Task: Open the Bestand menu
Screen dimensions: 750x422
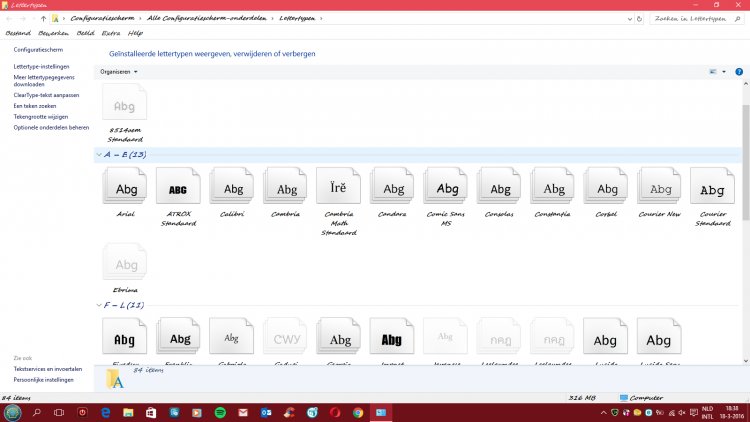Action: pos(18,33)
